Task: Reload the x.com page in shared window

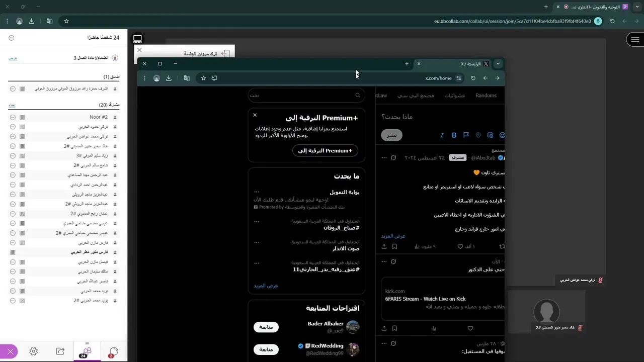Action: click(473, 78)
